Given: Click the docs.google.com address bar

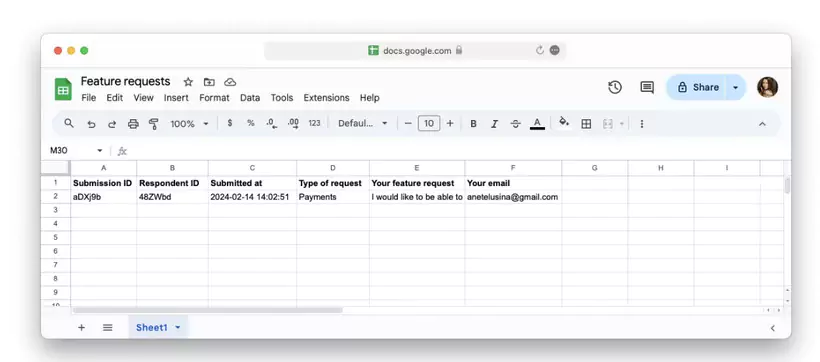Looking at the screenshot, I should tap(415, 51).
